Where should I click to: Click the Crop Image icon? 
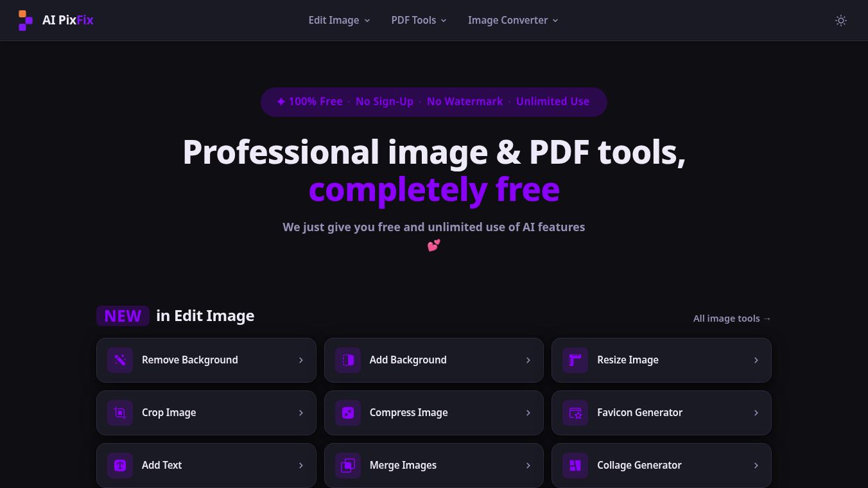coord(120,413)
